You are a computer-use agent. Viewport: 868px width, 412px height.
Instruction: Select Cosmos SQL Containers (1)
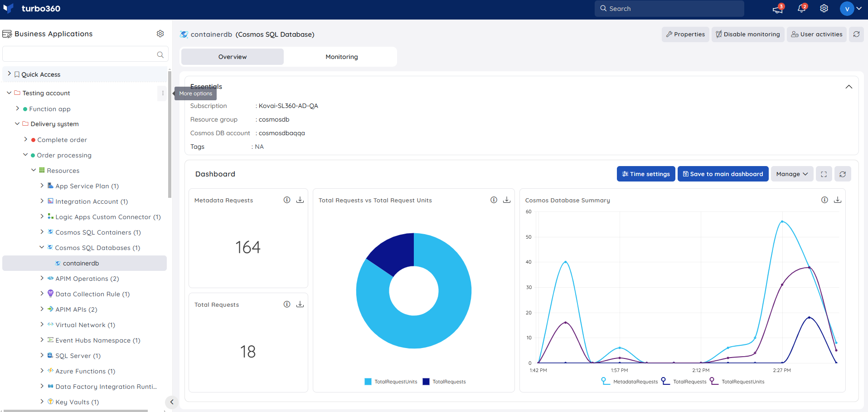(98, 232)
